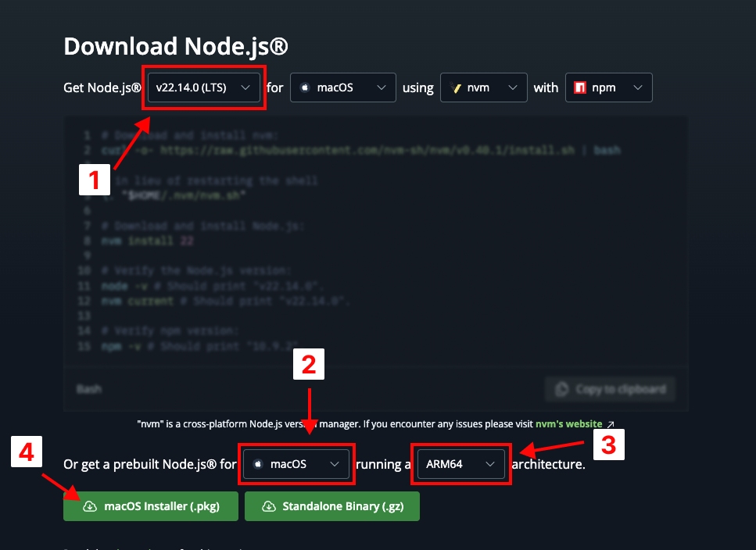The width and height of the screenshot is (756, 550).
Task: Click the Copy to clipboard button
Action: pyautogui.click(x=610, y=389)
